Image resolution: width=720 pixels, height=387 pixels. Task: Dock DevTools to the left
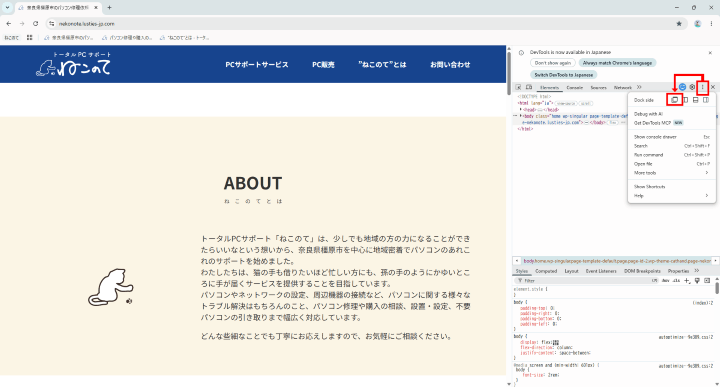685,100
